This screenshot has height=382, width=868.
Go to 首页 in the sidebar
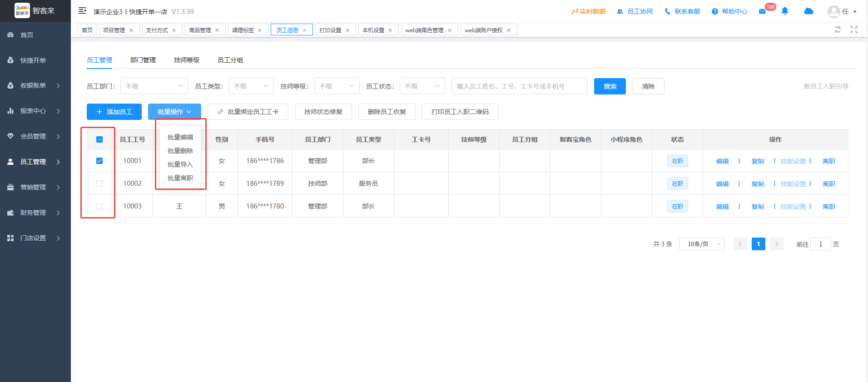pos(35,35)
